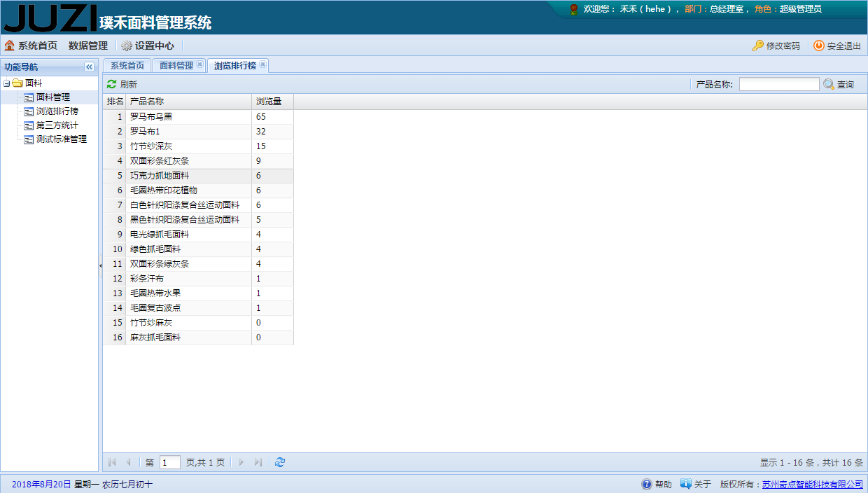Sort by the 浏览量 column header
The height and width of the screenshot is (493, 868).
tap(272, 102)
